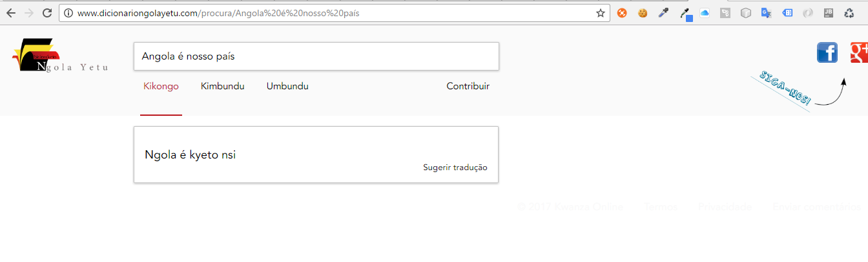Switch to the Kikongo tab

[x=161, y=87]
